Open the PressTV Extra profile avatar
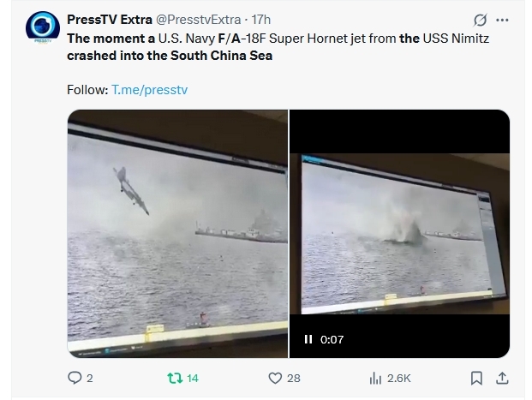 (x=43, y=27)
